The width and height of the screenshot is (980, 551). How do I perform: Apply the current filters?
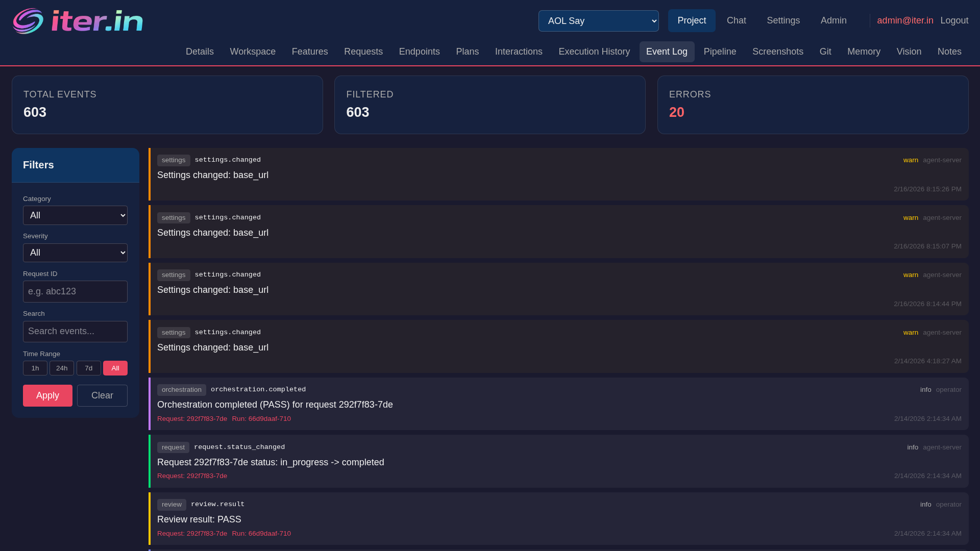tap(47, 395)
